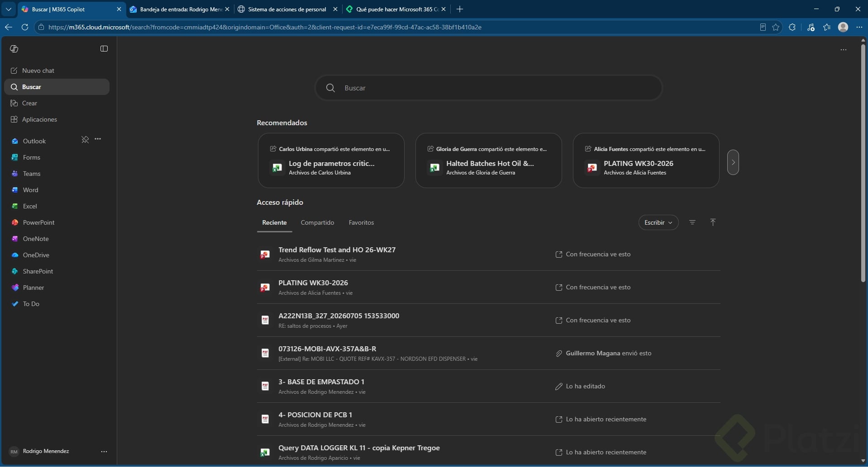
Task: Launch OneNote from the sidebar
Action: tap(57, 239)
